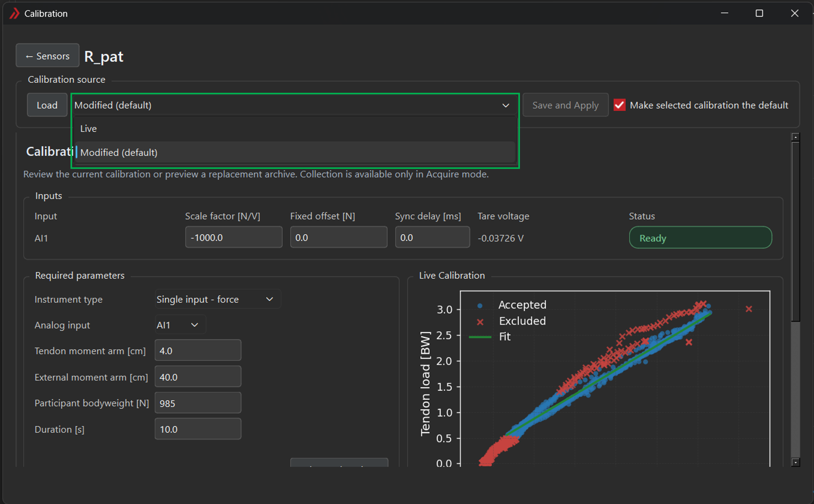
Task: Close the Calibration window
Action: [795, 13]
